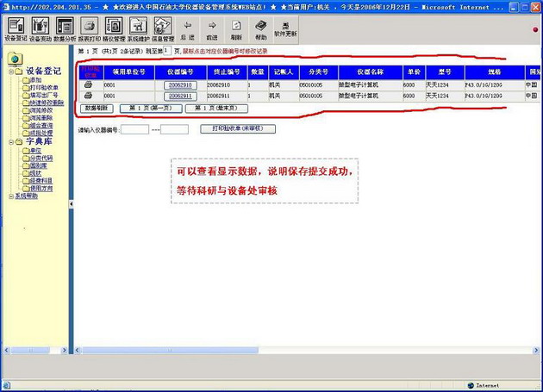Screen dimensions: 543x392
Task: Collapse the 设备登记 tree node
Action: pyautogui.click(x=12, y=72)
